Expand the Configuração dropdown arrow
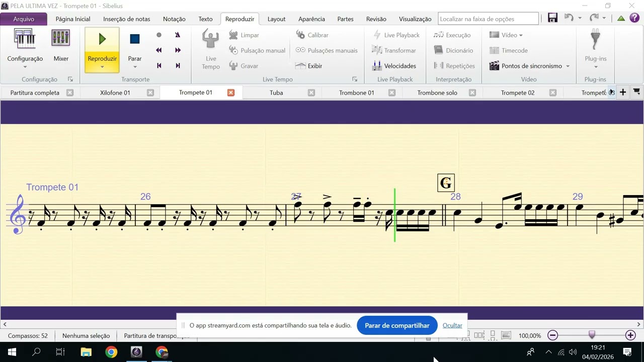This screenshot has height=362, width=644. coord(25,67)
